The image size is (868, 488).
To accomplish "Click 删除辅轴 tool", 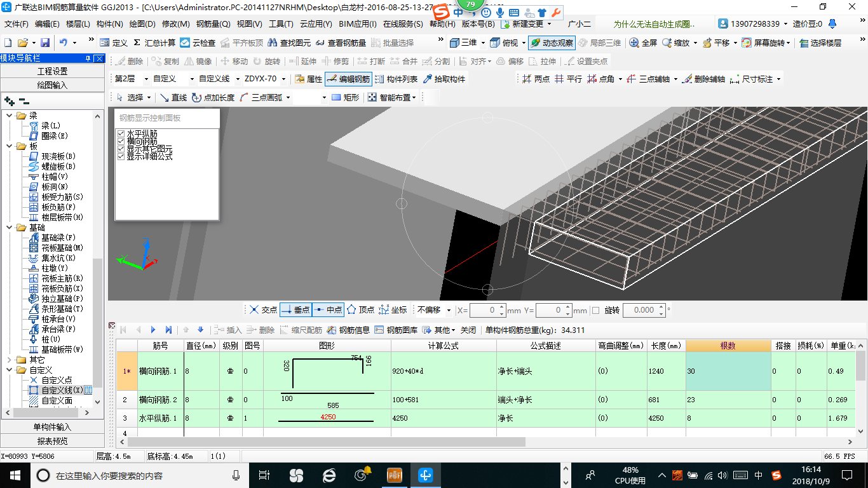I will (x=703, y=79).
